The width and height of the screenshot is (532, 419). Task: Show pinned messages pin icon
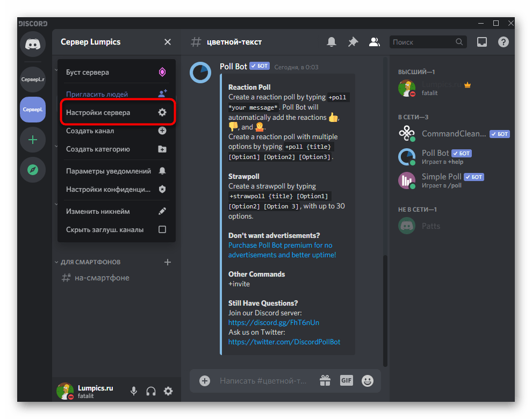(x=353, y=42)
